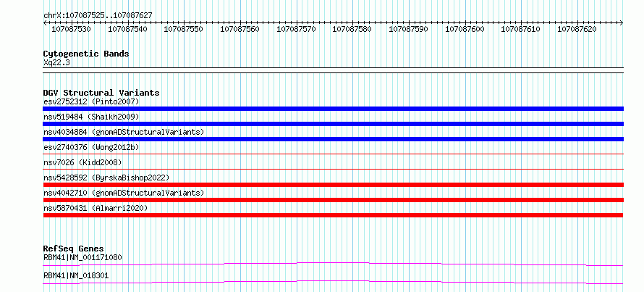Viewport: 644px width, 292px height.
Task: Click the esv2752312 (Pinto2007) variant label
Action: (91, 101)
